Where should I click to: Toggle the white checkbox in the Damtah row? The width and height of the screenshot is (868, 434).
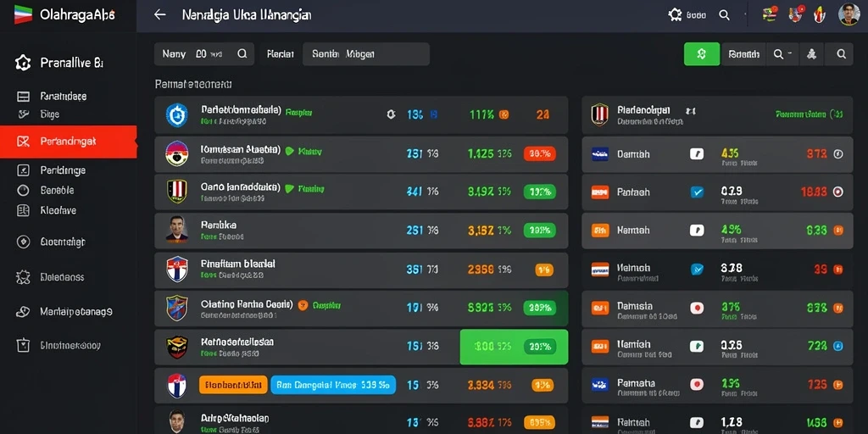pyautogui.click(x=697, y=154)
